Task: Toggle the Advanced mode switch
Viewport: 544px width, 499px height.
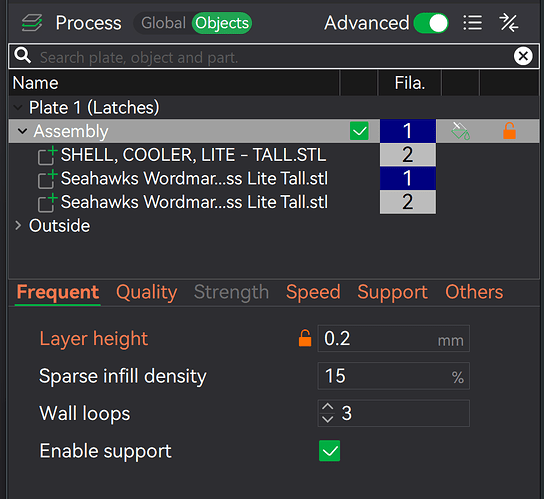Action: coord(431,23)
